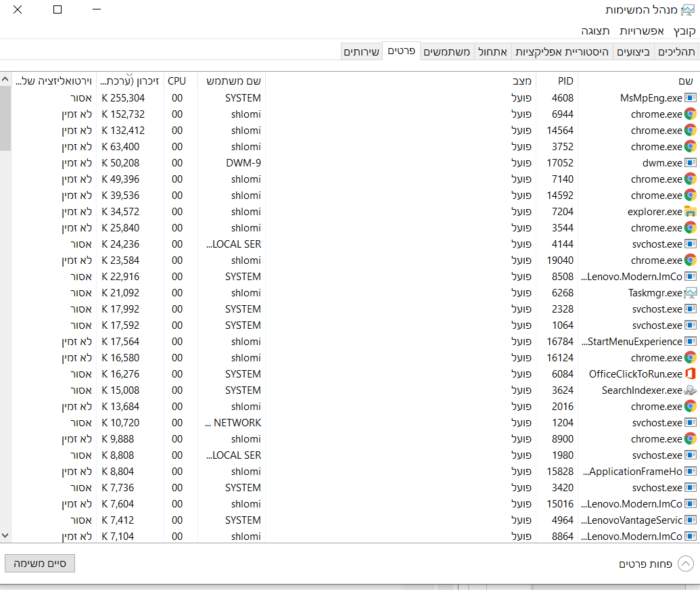Click svchost.exe icon for PID 4144
Image resolution: width=700 pixels, height=590 pixels.
[x=690, y=244]
